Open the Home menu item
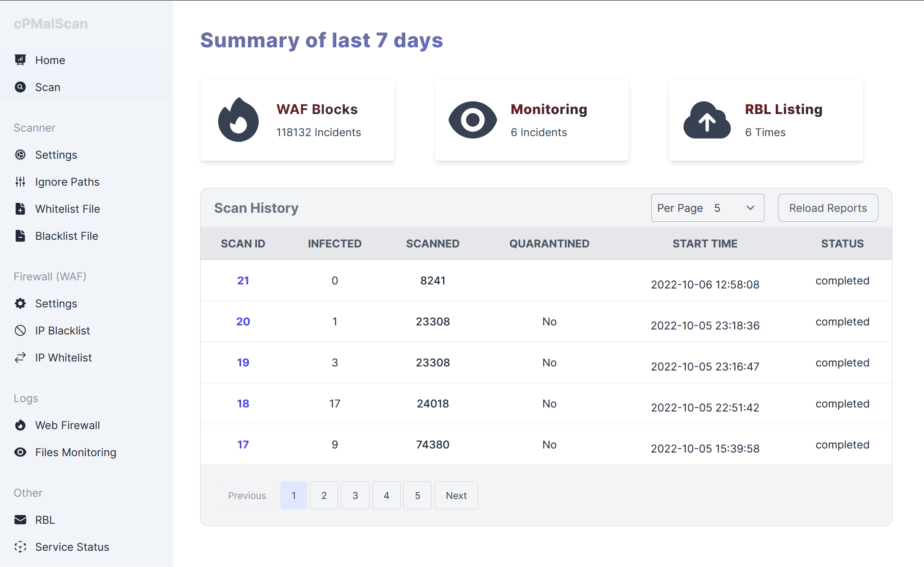The width and height of the screenshot is (924, 567). 87,60
